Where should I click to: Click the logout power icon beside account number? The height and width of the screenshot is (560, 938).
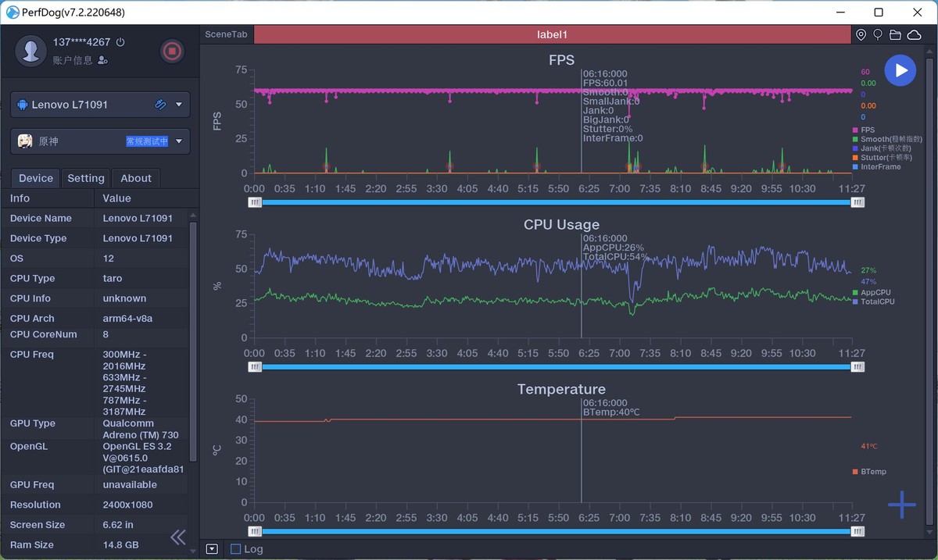[120, 42]
